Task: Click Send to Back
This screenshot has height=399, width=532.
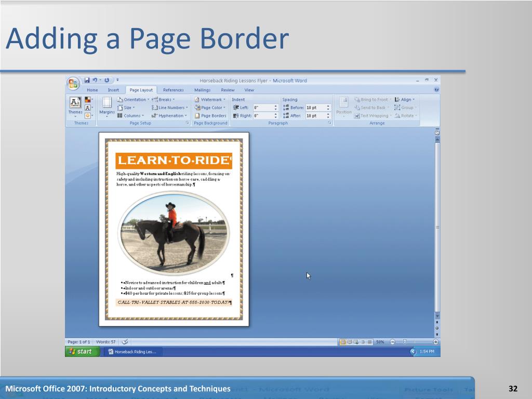Action: point(371,108)
